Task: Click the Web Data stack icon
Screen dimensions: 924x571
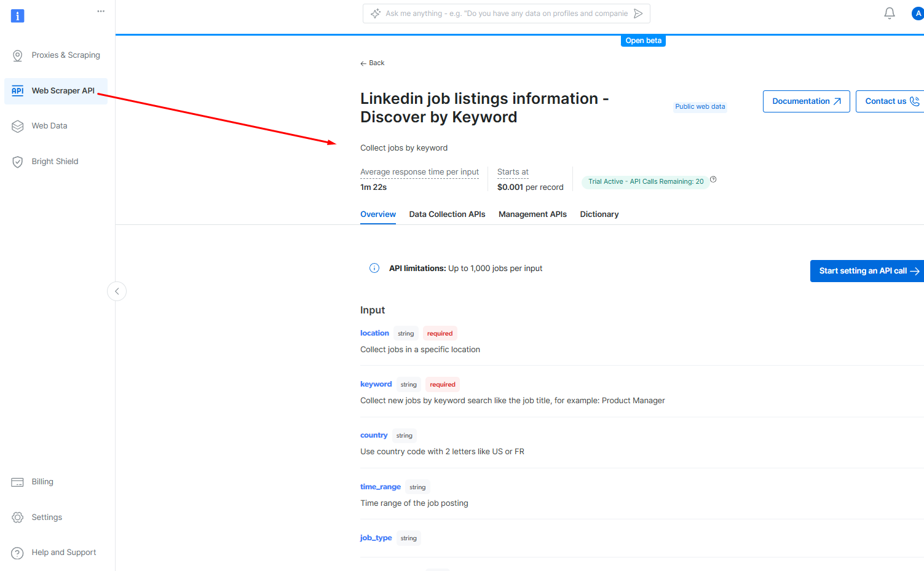Action: [x=18, y=126]
